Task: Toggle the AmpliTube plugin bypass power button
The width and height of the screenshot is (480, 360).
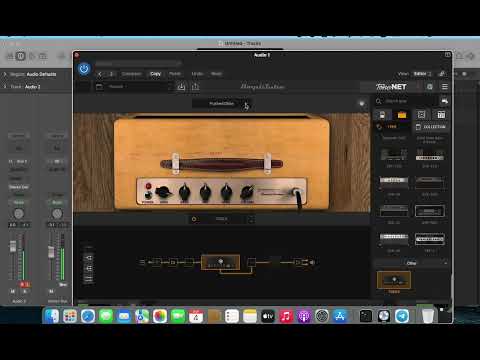Action: coord(84,69)
